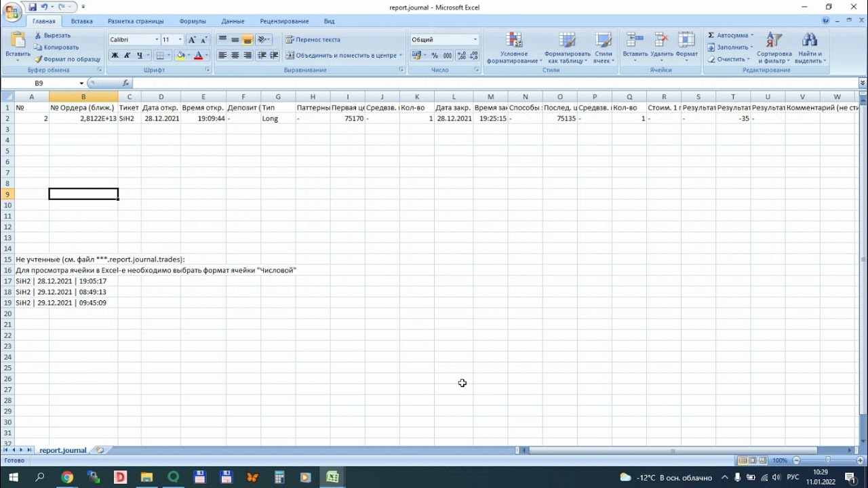
Task: Open the Office button menu
Action: click(x=12, y=11)
